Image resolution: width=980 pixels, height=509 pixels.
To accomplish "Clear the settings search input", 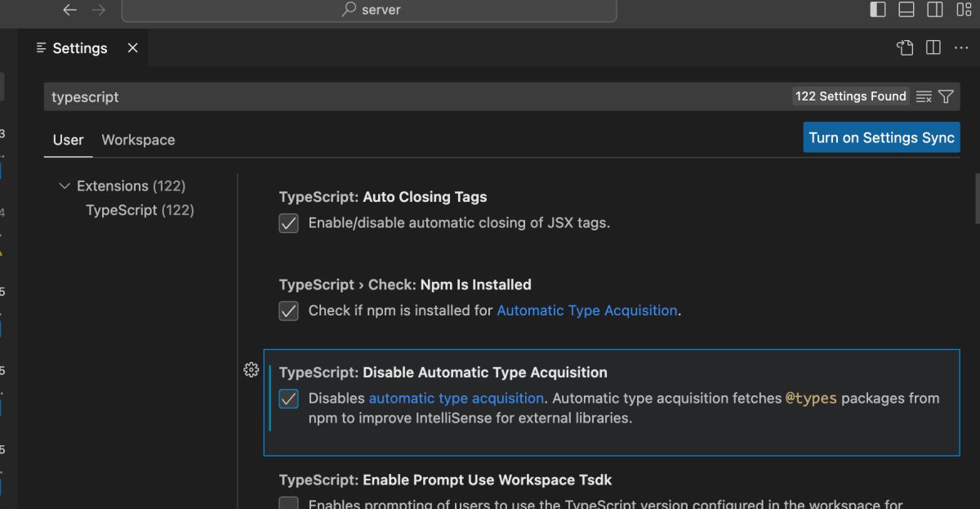I will coord(924,96).
